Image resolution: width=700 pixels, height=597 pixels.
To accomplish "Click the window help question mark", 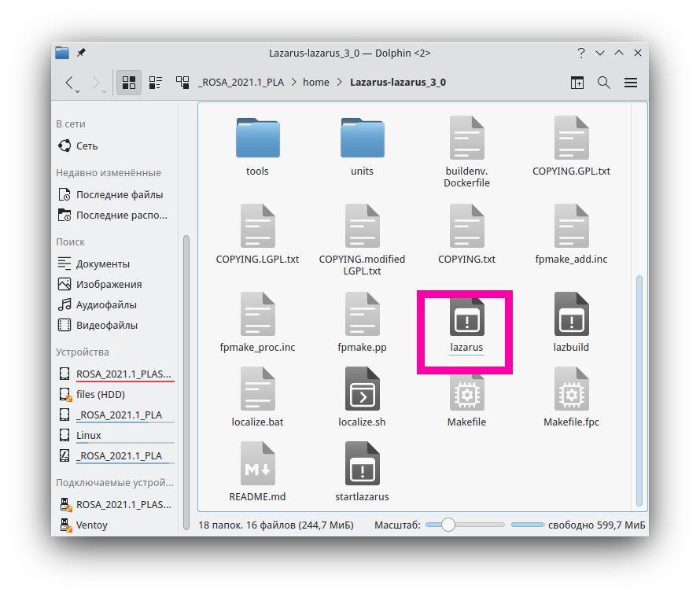I will (x=580, y=53).
